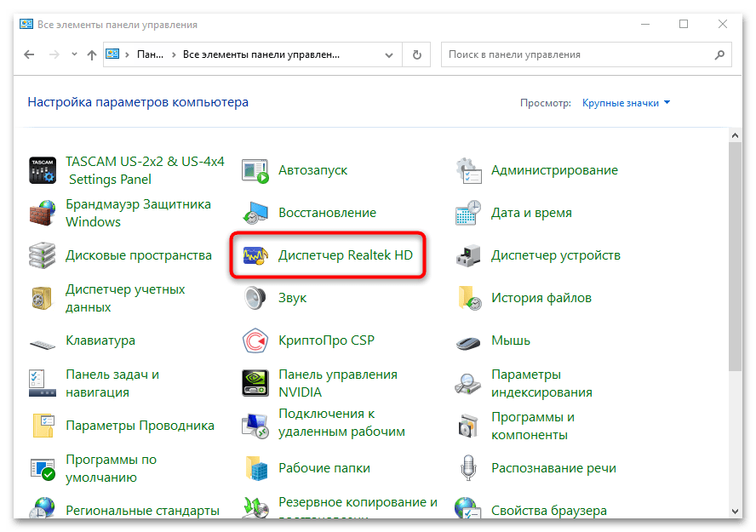Open the Диспетчер устройств icon

[x=468, y=255]
